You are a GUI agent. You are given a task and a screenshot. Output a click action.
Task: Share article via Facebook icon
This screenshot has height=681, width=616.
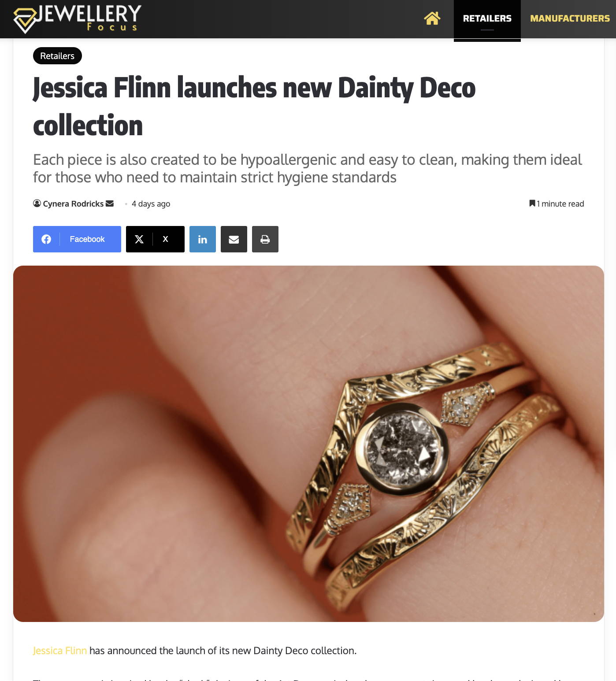click(46, 239)
